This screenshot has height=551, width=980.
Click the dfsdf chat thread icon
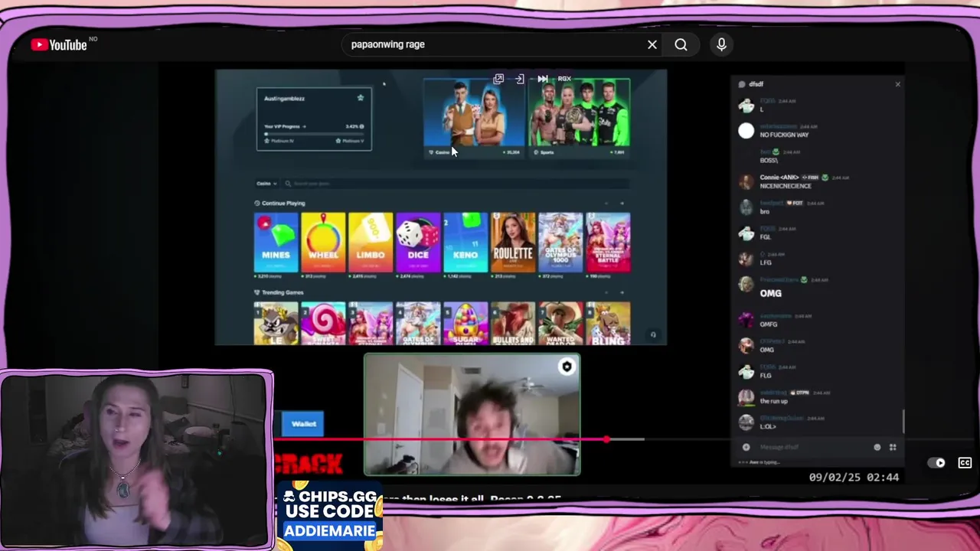tap(742, 84)
